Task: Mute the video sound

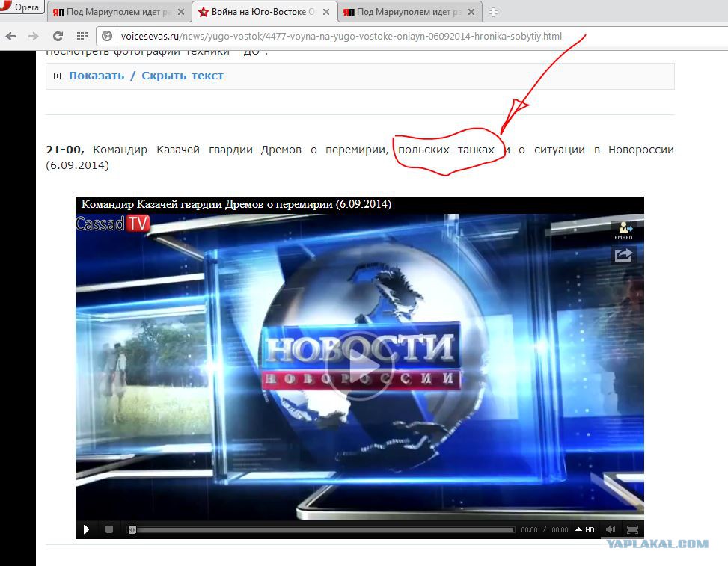Action: [611, 529]
